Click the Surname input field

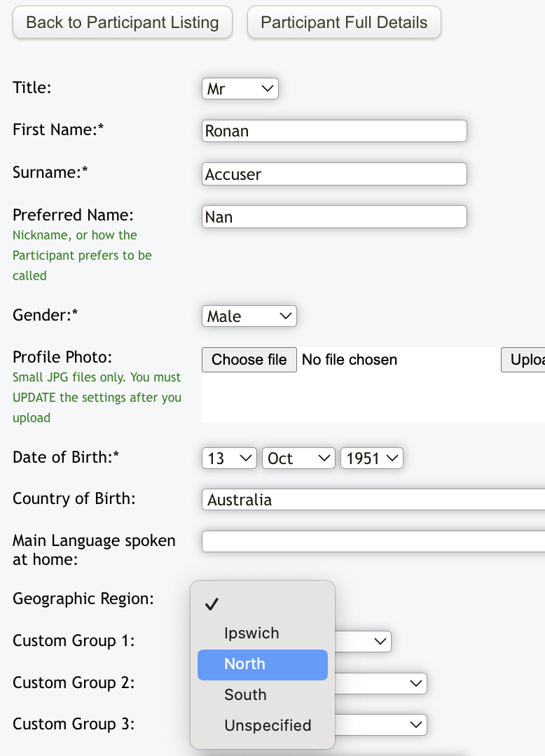coord(333,174)
